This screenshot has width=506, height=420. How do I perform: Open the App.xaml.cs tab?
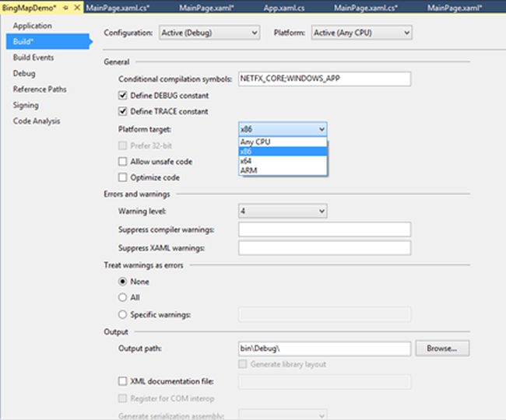click(x=284, y=8)
